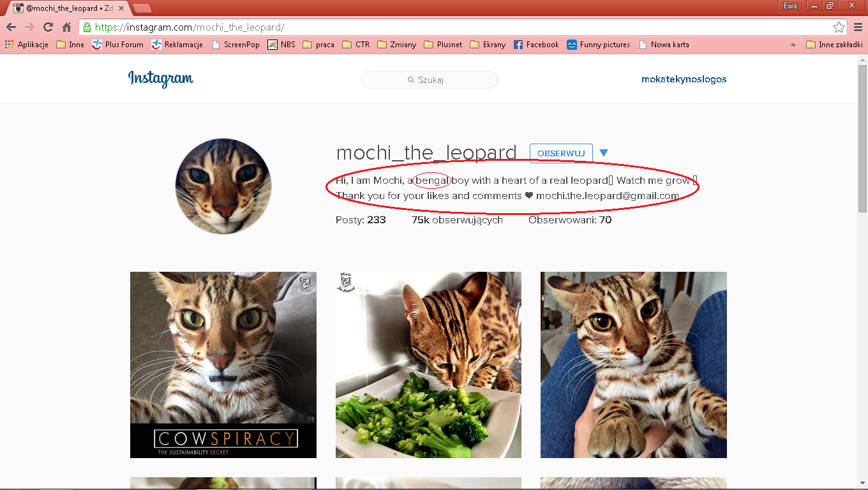Show hidden bookmarks with the chevron

point(793,45)
